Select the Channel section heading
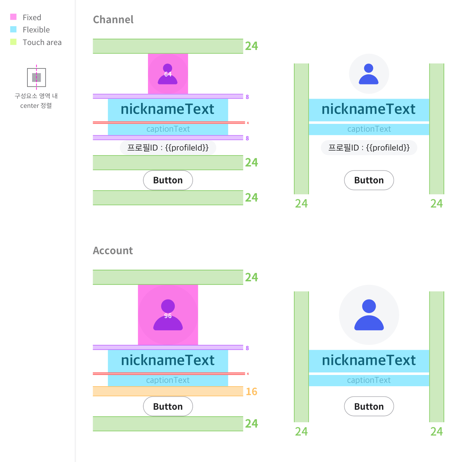476x462 pixels. coord(113,20)
